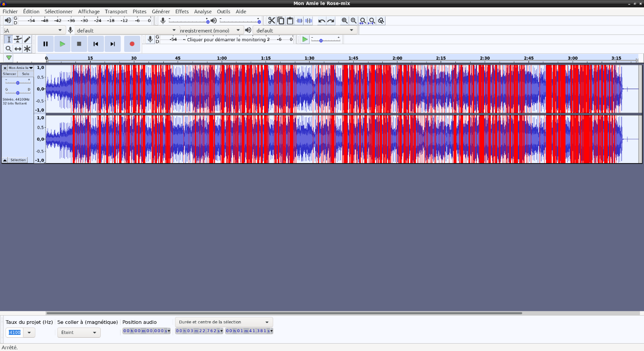Click the playback meter speaker icon
Viewport: 644px width, 351px height.
click(8, 21)
